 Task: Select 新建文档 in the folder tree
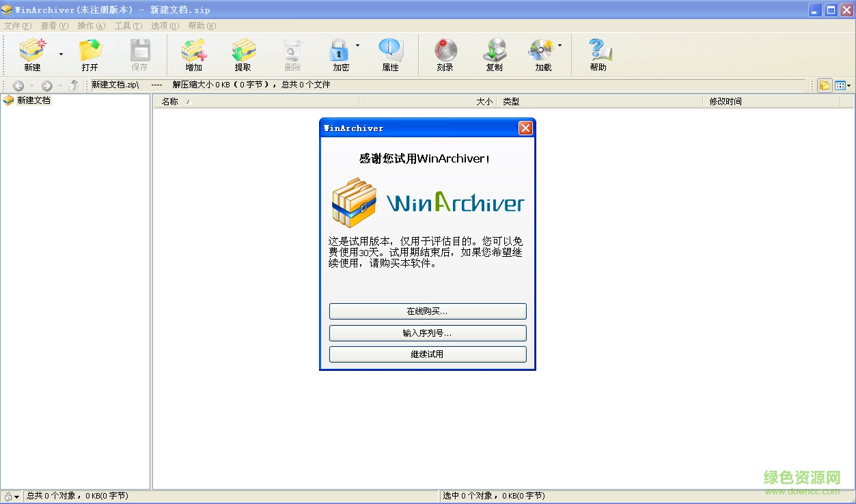(x=32, y=100)
